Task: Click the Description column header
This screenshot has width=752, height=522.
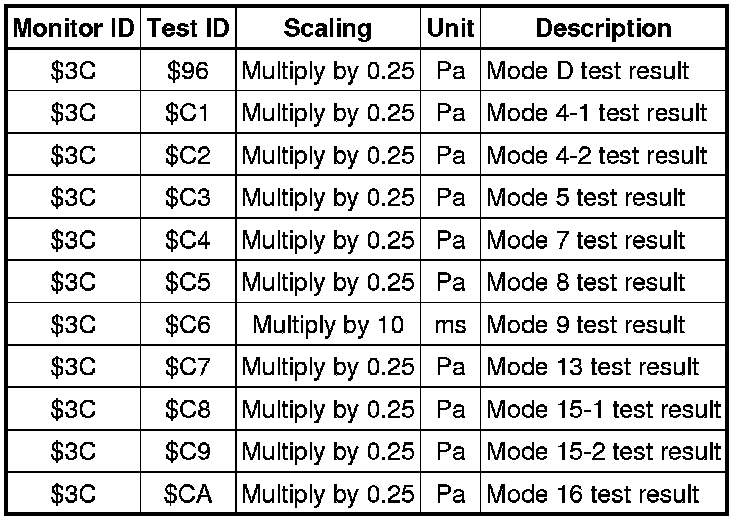Action: pos(603,29)
